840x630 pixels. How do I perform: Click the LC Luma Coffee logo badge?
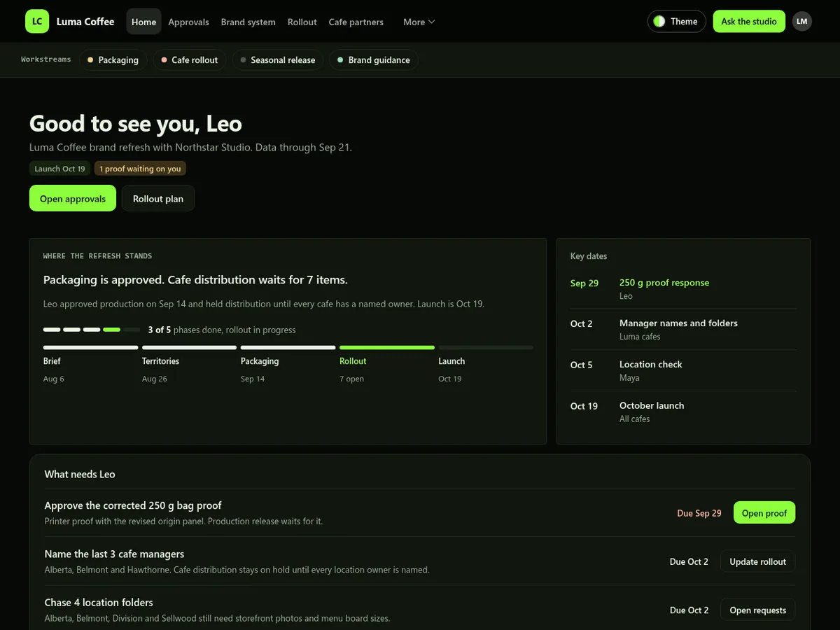tap(37, 22)
